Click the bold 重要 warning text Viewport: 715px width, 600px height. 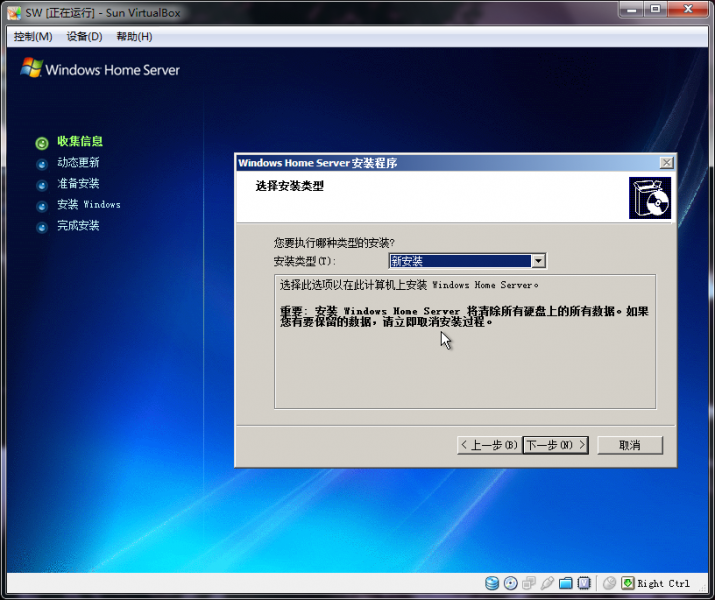(464, 316)
